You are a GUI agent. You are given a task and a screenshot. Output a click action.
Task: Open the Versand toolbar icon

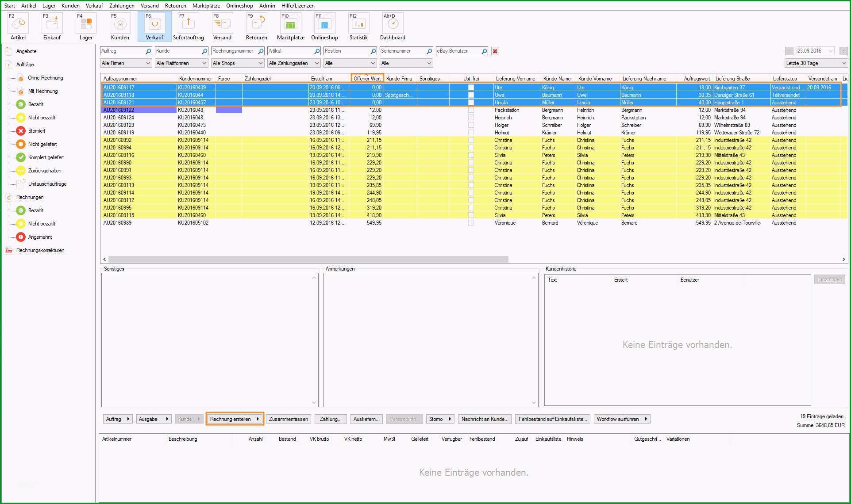coord(223,27)
